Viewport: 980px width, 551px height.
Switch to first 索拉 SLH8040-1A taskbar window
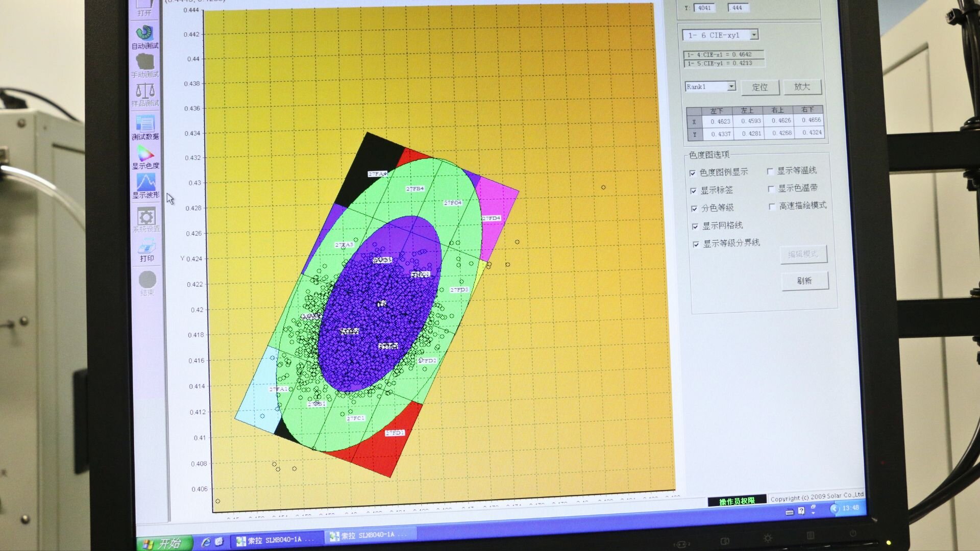pyautogui.click(x=277, y=540)
